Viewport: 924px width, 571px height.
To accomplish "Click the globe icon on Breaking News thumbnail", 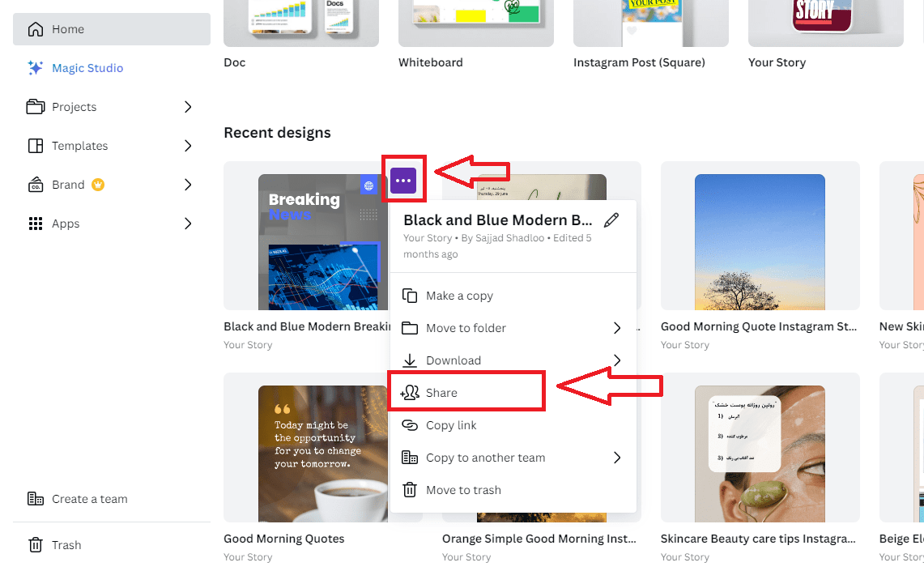I will coord(369,185).
